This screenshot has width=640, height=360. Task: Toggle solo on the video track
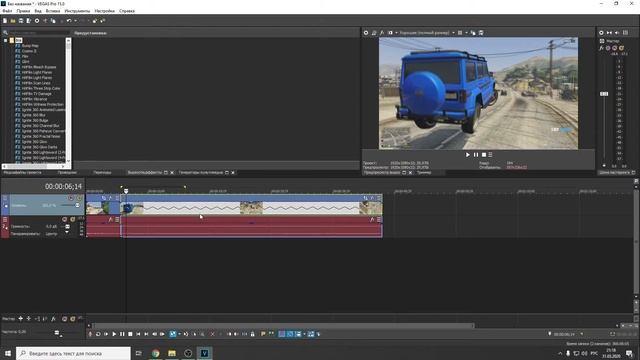[79, 198]
